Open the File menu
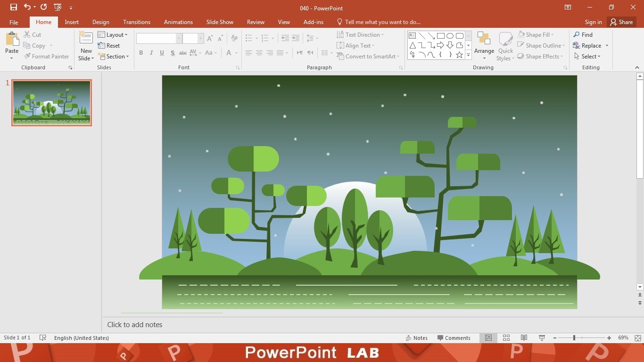 [x=14, y=22]
